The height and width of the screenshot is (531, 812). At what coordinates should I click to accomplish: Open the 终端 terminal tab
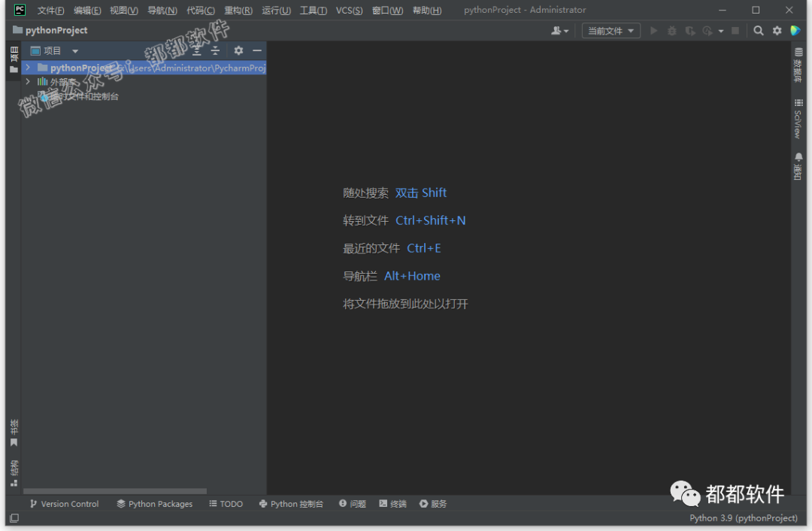392,503
